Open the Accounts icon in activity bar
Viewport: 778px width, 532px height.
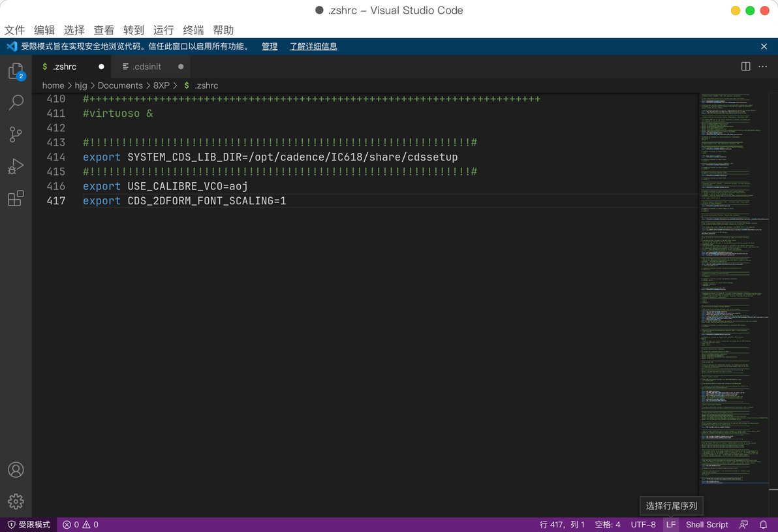coord(16,469)
